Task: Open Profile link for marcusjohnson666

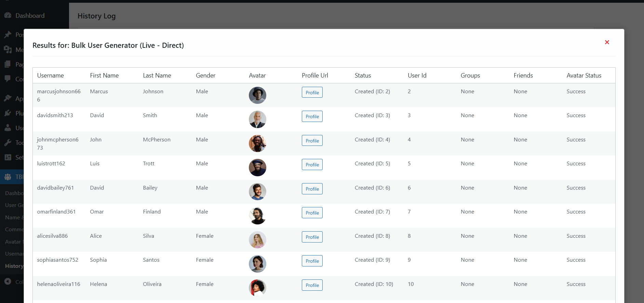Action: (312, 93)
